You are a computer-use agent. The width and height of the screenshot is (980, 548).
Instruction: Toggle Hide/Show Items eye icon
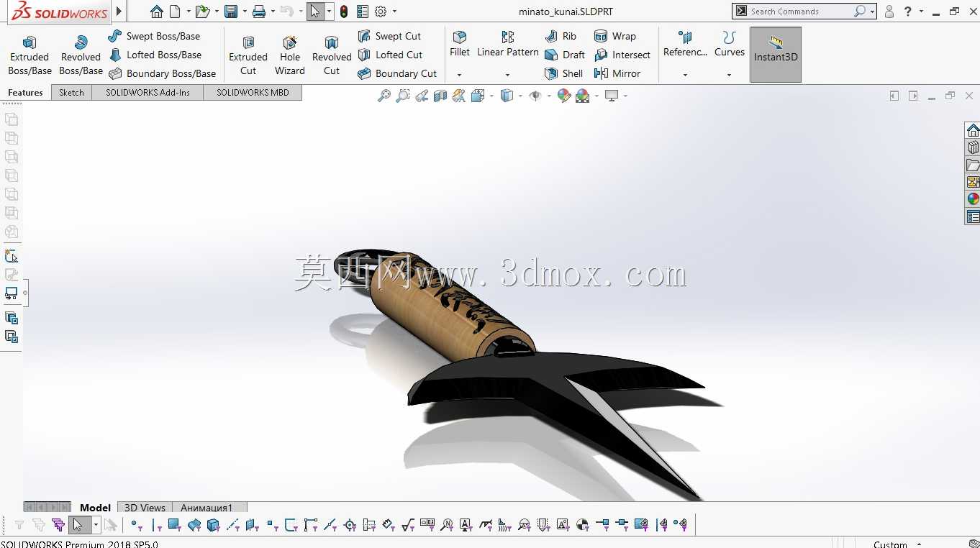coord(535,96)
